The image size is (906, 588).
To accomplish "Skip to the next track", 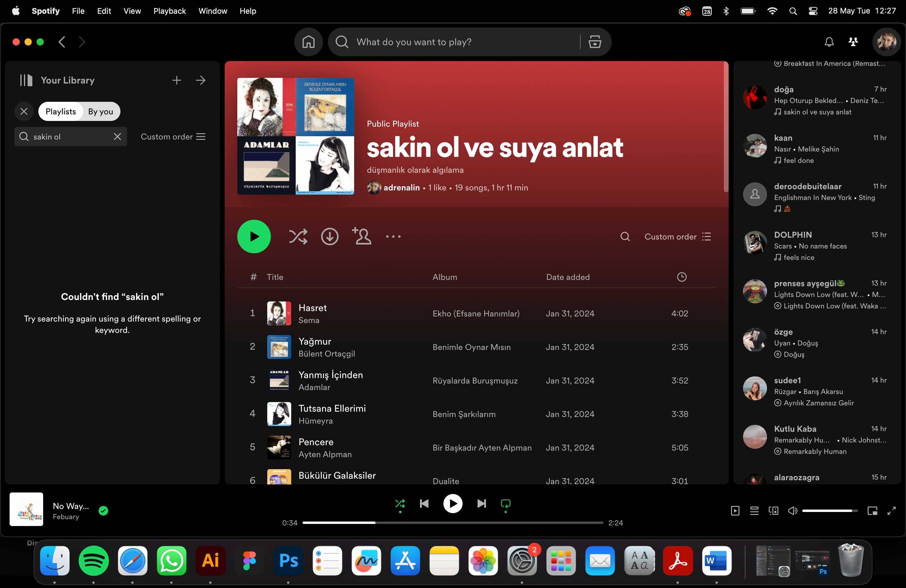I will (481, 504).
